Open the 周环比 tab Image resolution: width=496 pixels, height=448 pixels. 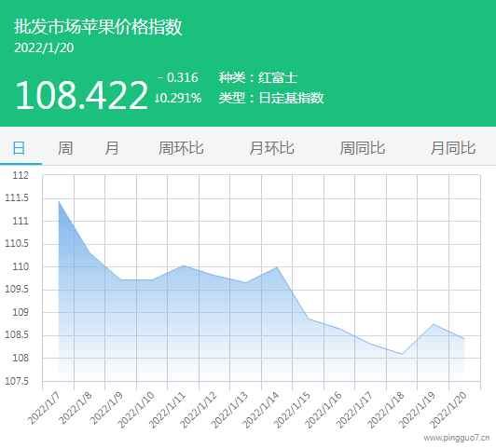tap(181, 148)
